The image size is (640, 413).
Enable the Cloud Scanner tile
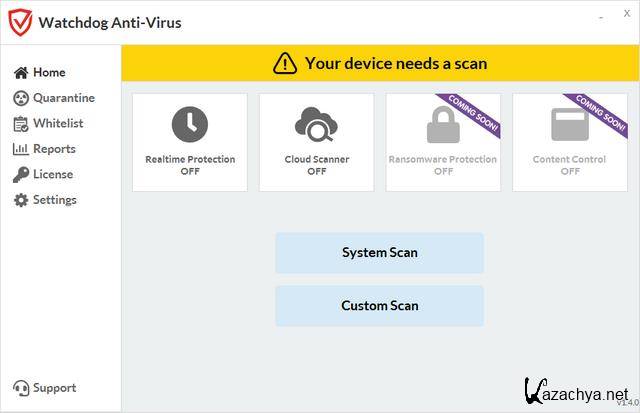click(316, 142)
